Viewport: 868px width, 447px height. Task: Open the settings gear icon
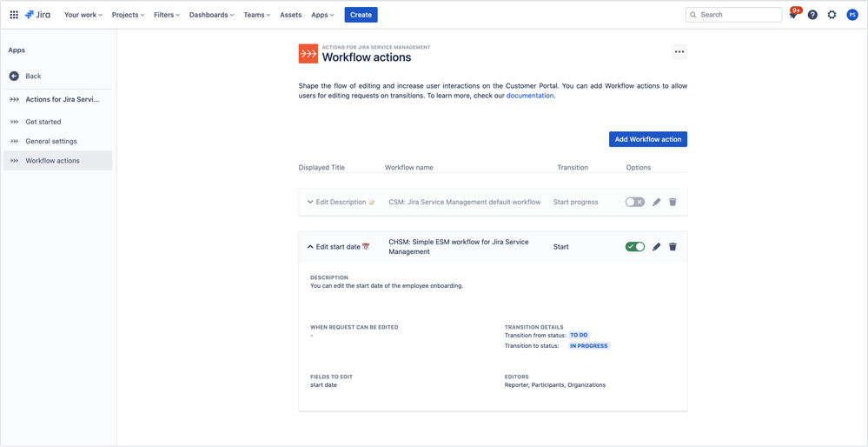pos(832,15)
